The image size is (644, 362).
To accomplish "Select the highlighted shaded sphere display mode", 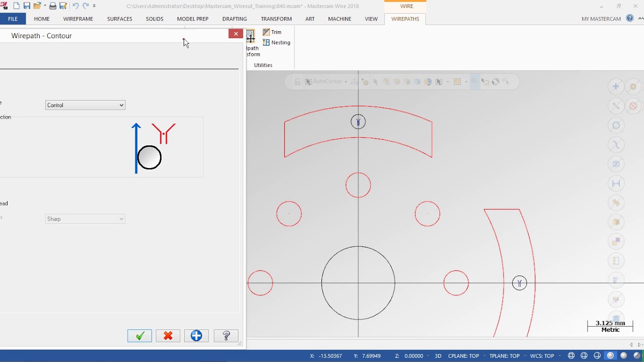I will coord(611,356).
